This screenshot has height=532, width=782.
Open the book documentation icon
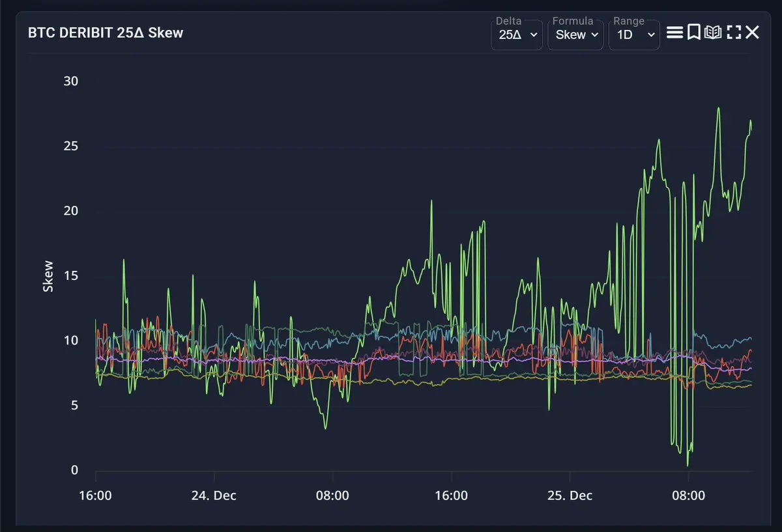coord(713,33)
